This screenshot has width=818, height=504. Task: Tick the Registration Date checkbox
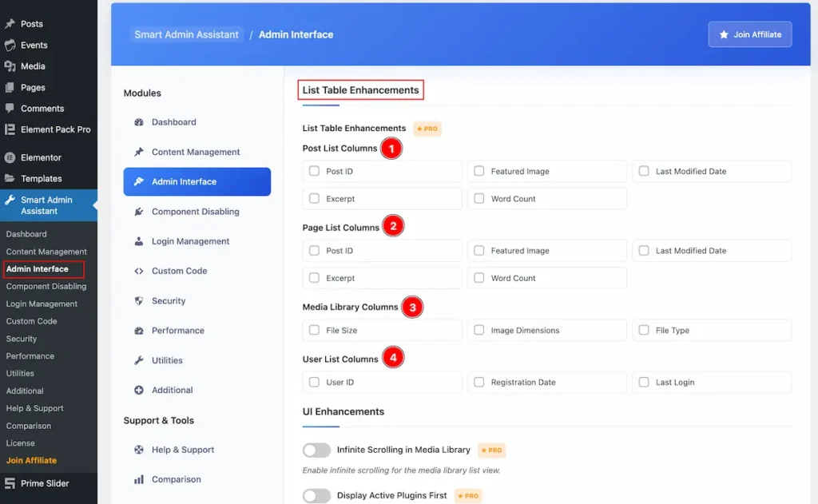pyautogui.click(x=479, y=382)
